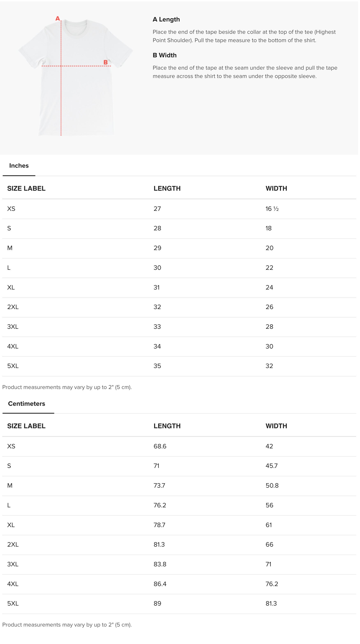Click the A Length heading
This screenshot has width=360, height=644.
(x=166, y=20)
